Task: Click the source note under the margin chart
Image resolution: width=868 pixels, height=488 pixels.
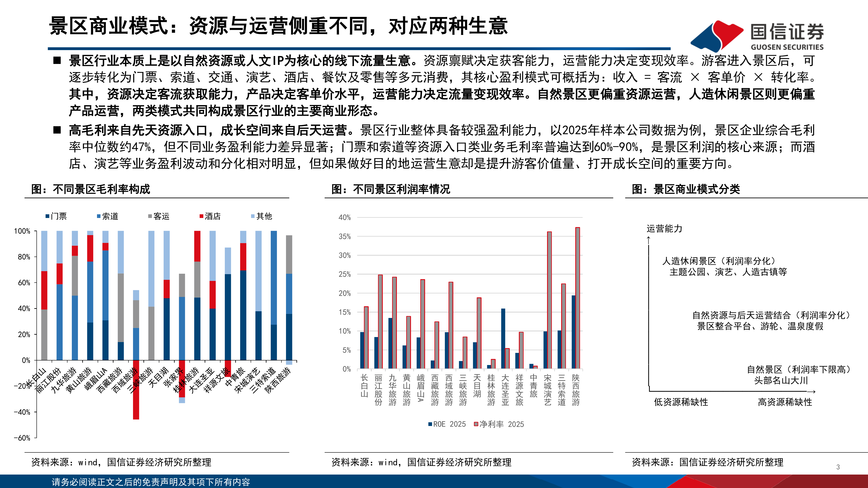Action: (121, 462)
